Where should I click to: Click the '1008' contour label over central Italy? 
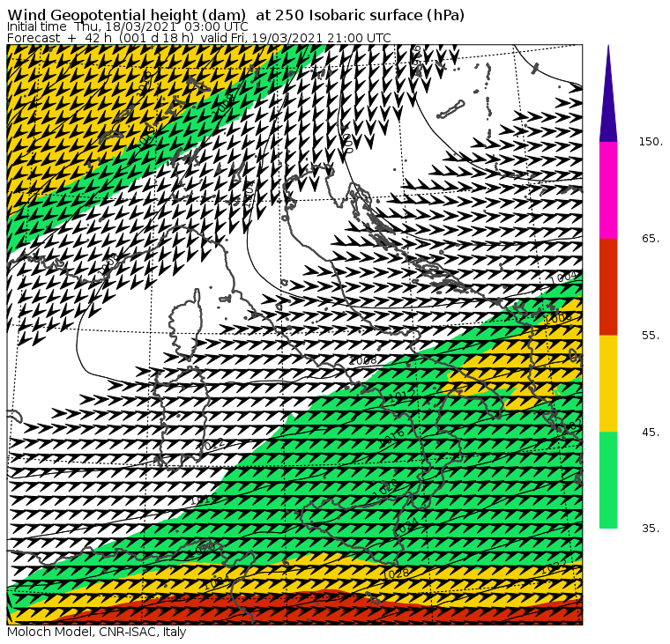point(363,360)
